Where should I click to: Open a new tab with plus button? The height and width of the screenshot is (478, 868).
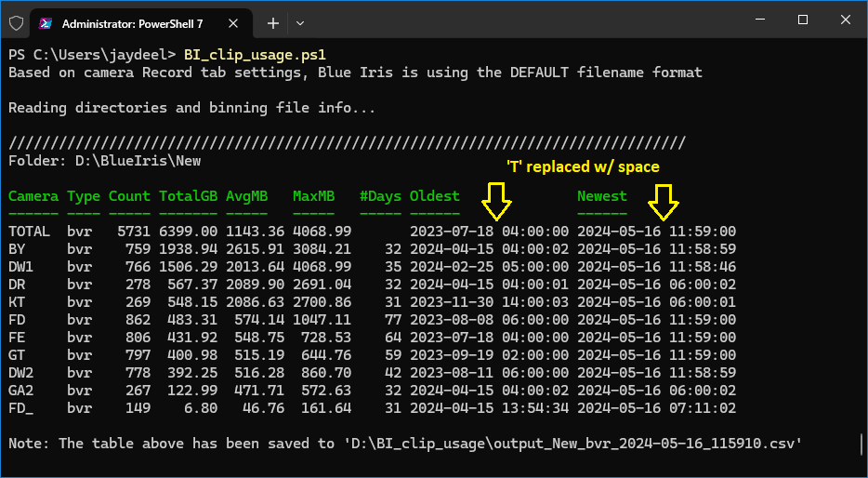[273, 23]
